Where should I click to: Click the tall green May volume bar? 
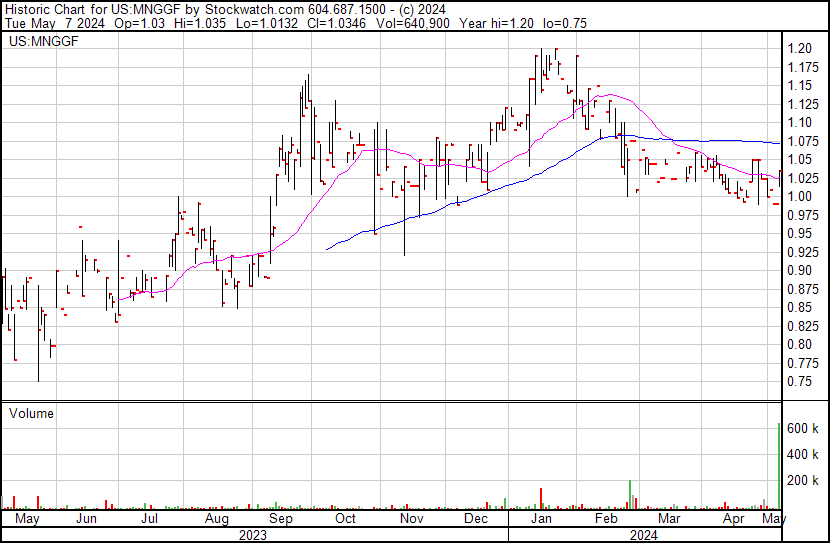point(779,466)
